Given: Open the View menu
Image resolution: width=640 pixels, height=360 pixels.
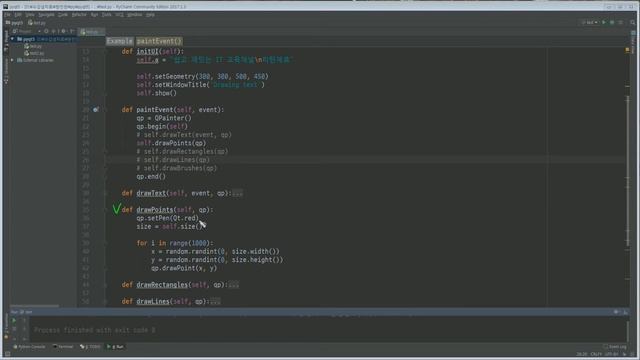Looking at the screenshot, I should point(30,15).
